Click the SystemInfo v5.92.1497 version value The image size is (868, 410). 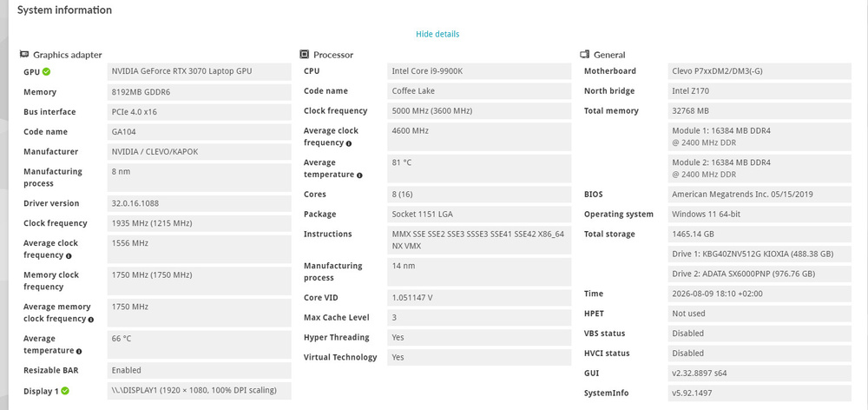click(x=759, y=393)
